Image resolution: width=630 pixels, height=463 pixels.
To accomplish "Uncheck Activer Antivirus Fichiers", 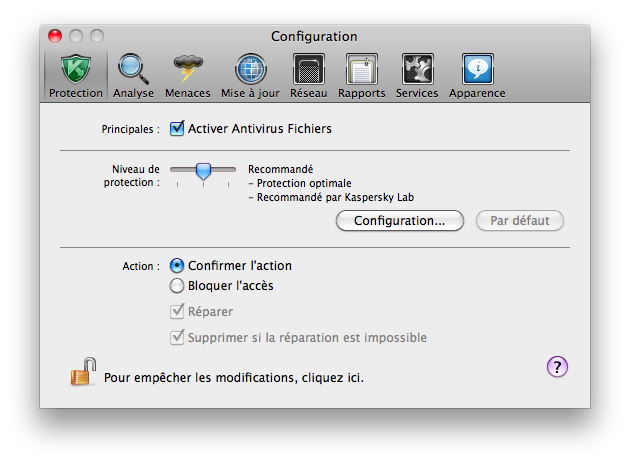I will [178, 129].
